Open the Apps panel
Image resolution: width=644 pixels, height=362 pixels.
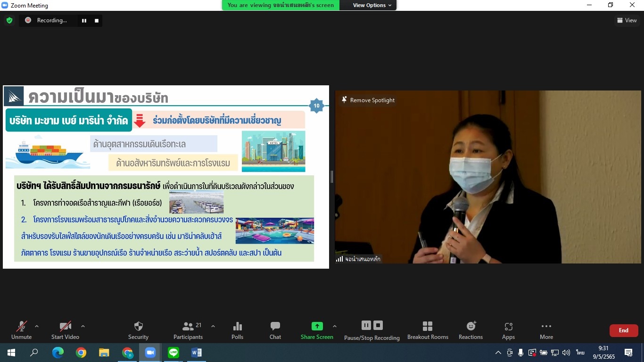point(508,330)
